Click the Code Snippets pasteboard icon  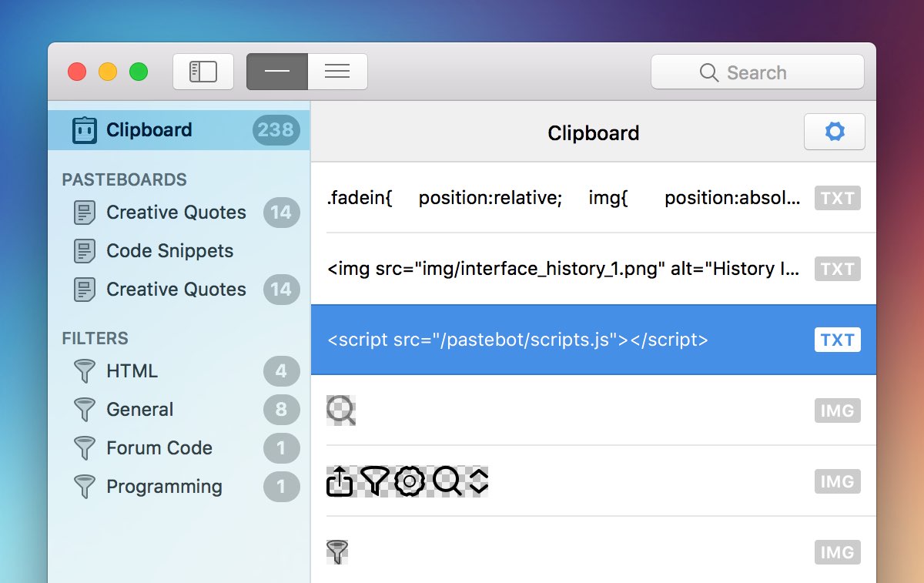(85, 251)
